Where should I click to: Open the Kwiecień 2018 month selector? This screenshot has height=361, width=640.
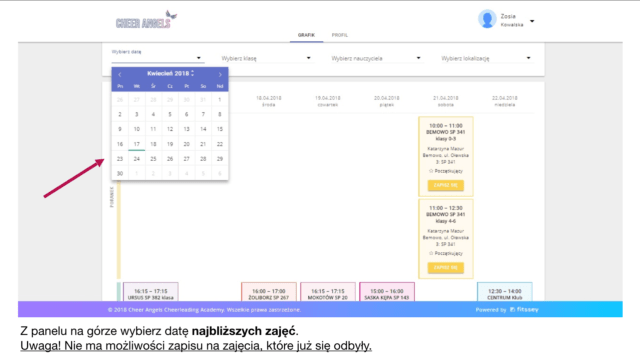click(x=170, y=74)
